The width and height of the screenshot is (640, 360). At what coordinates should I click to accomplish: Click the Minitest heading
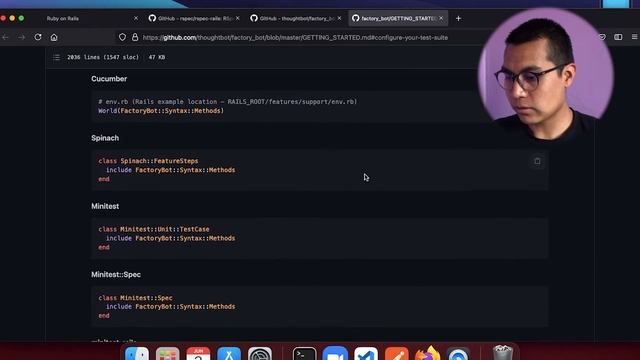pyautogui.click(x=105, y=206)
